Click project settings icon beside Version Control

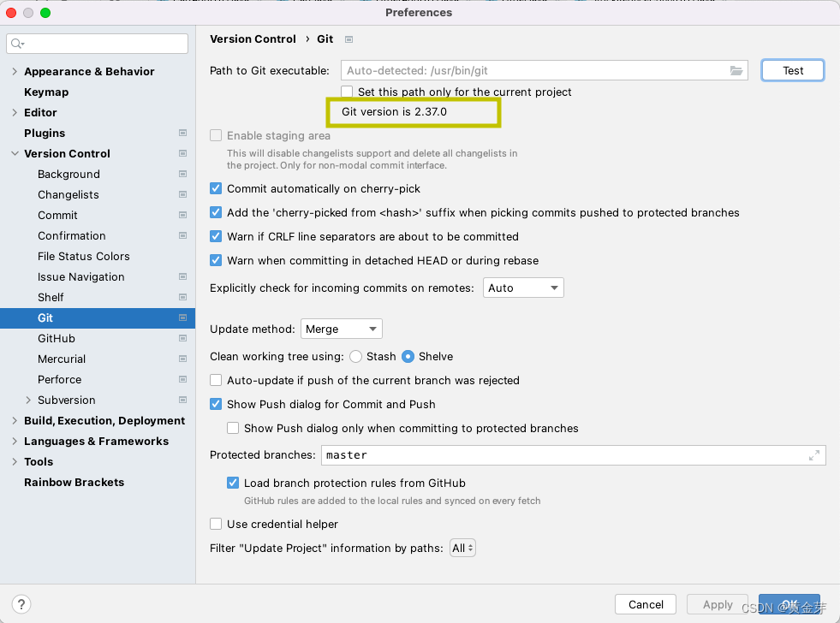pyautogui.click(x=182, y=153)
